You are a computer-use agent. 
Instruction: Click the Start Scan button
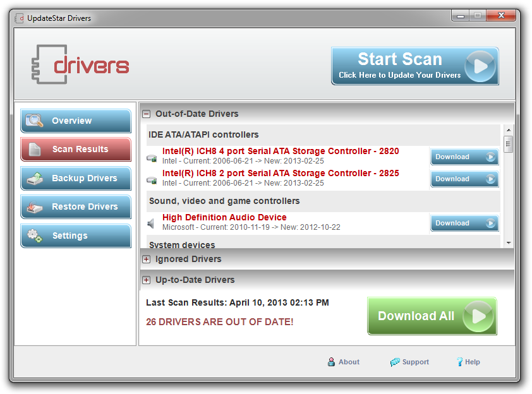pyautogui.click(x=414, y=66)
